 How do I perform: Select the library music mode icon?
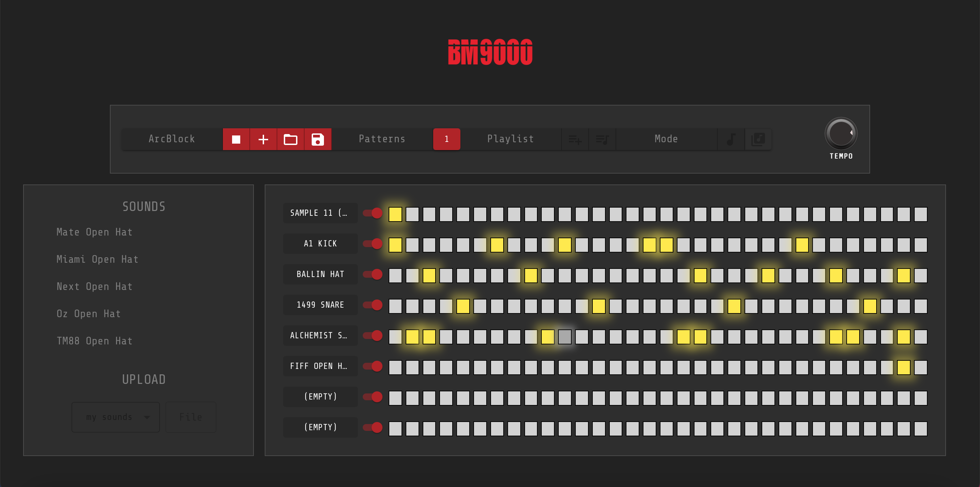coord(758,139)
